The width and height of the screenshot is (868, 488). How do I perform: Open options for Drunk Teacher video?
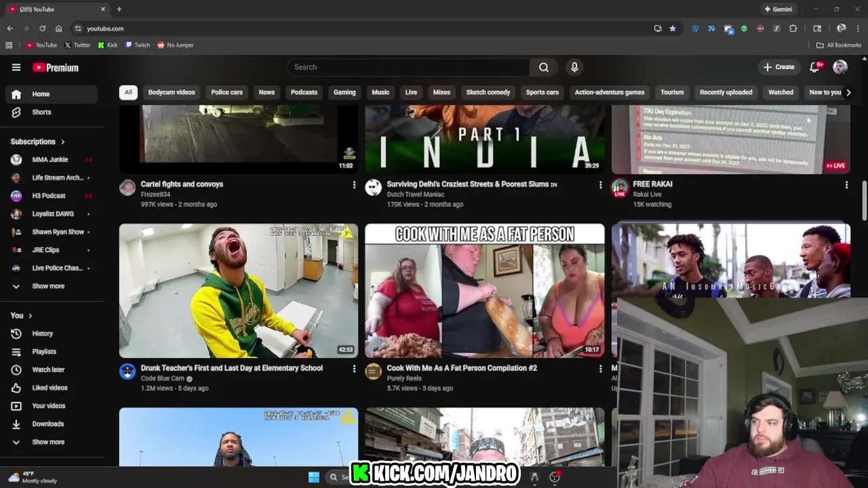353,369
